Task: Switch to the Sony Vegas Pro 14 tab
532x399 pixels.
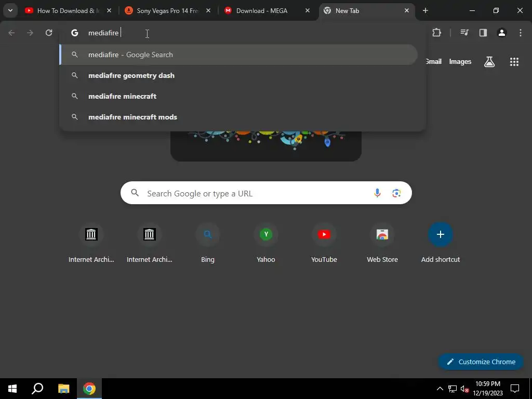Action: [x=167, y=11]
